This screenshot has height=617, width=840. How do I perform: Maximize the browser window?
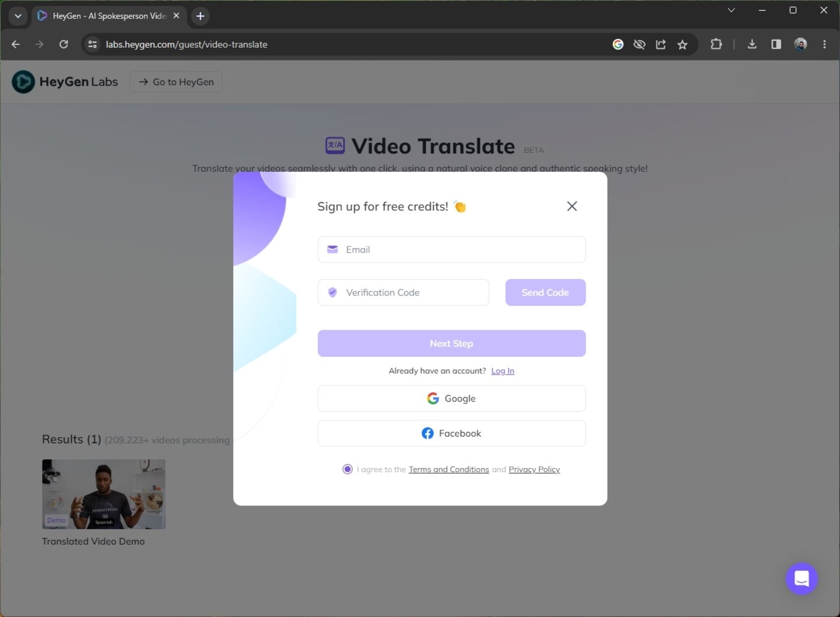tap(793, 10)
